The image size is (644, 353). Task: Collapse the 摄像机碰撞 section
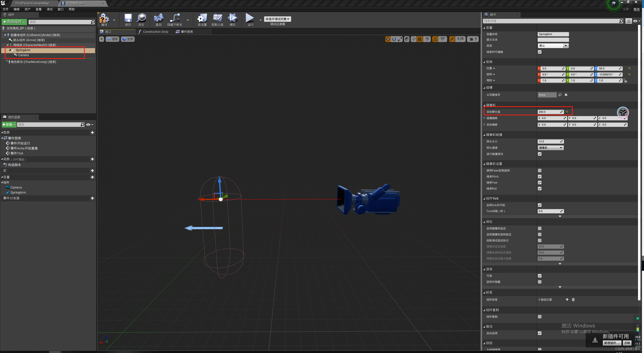pyautogui.click(x=484, y=135)
